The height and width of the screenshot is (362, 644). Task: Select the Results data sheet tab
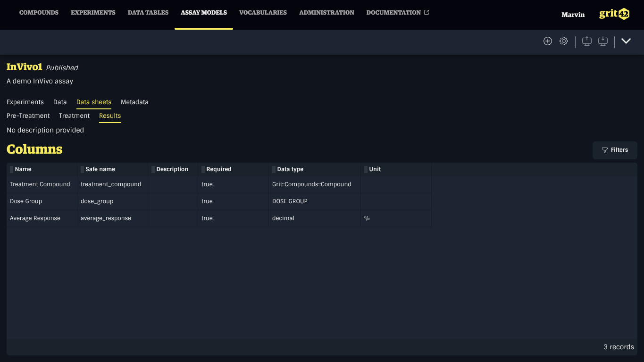[110, 115]
